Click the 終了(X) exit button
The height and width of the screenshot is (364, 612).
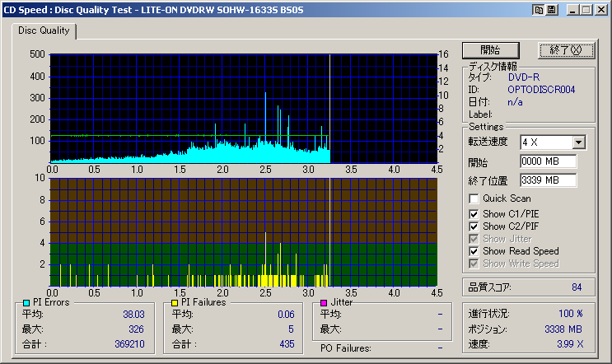coord(566,50)
